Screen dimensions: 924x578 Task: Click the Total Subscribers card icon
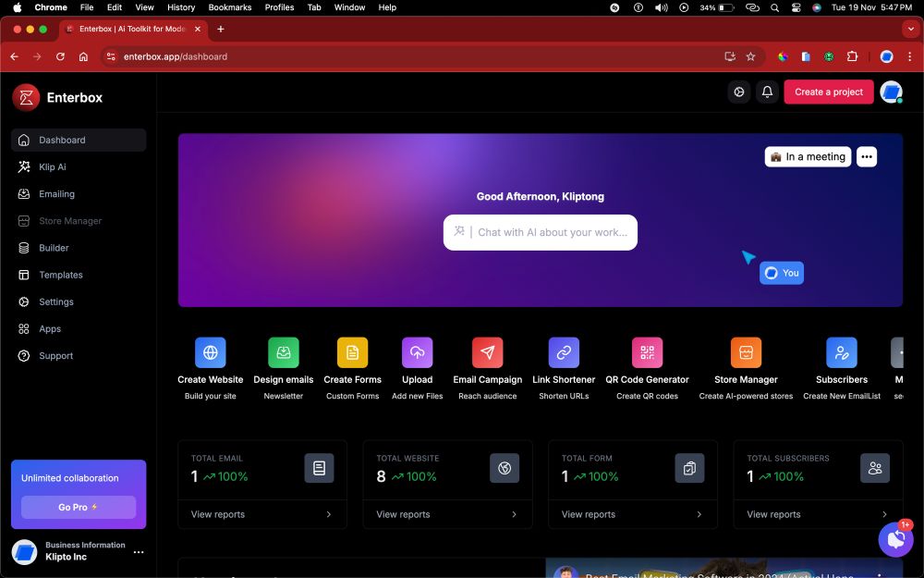tap(875, 468)
